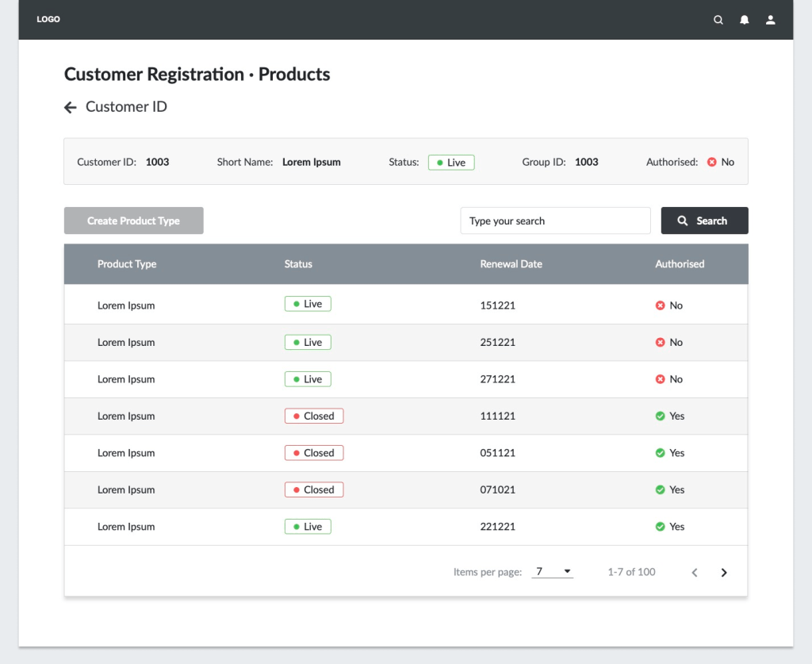Click the Authorised column header
Image resolution: width=812 pixels, height=664 pixels.
(x=680, y=264)
